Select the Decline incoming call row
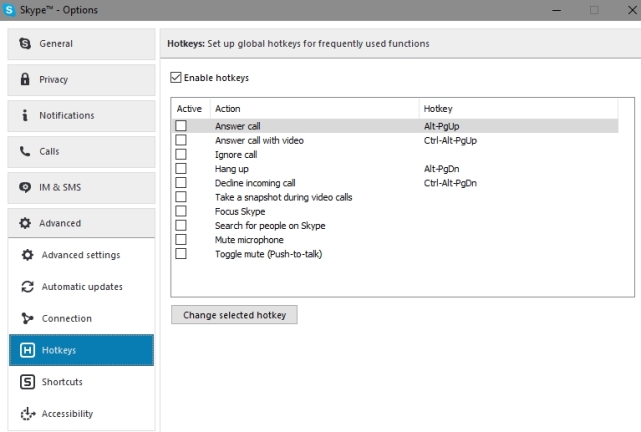 pyautogui.click(x=395, y=183)
